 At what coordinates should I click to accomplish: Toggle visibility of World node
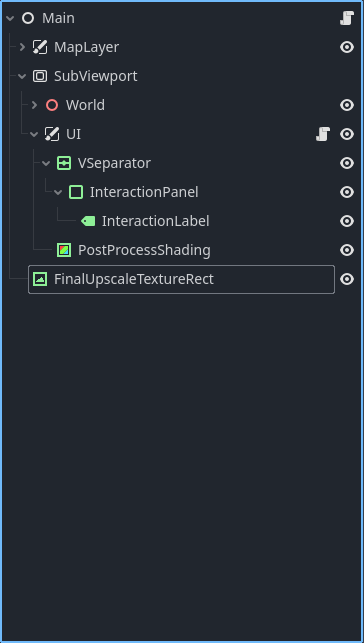point(347,105)
